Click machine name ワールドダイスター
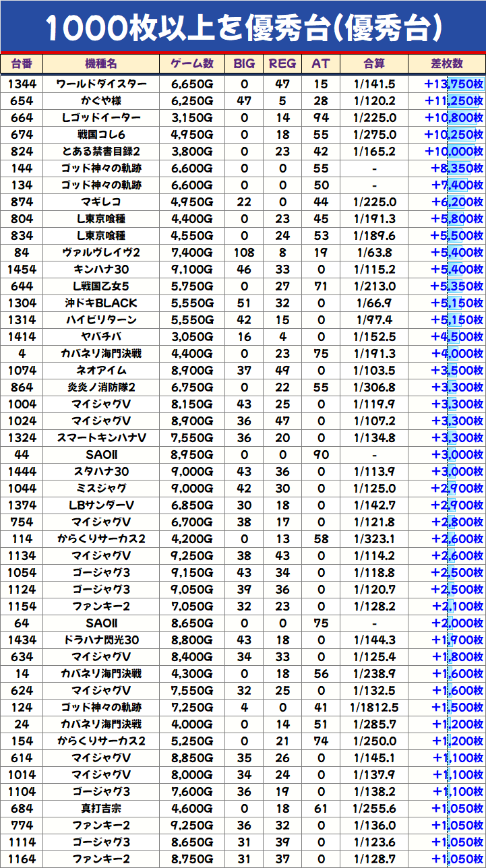486x868 pixels. point(101,84)
